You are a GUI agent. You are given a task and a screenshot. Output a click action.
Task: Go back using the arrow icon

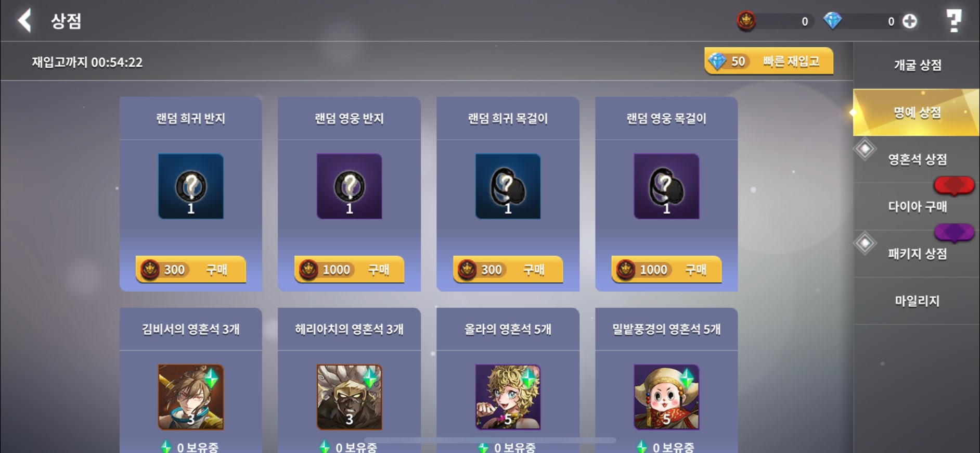[x=24, y=21]
